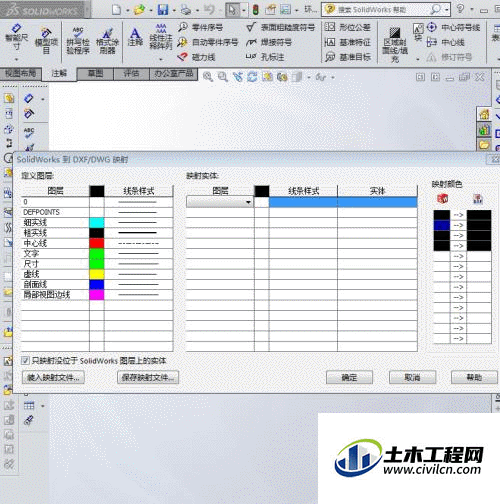Expand the arrow under 智能尺寸

[x=16, y=60]
